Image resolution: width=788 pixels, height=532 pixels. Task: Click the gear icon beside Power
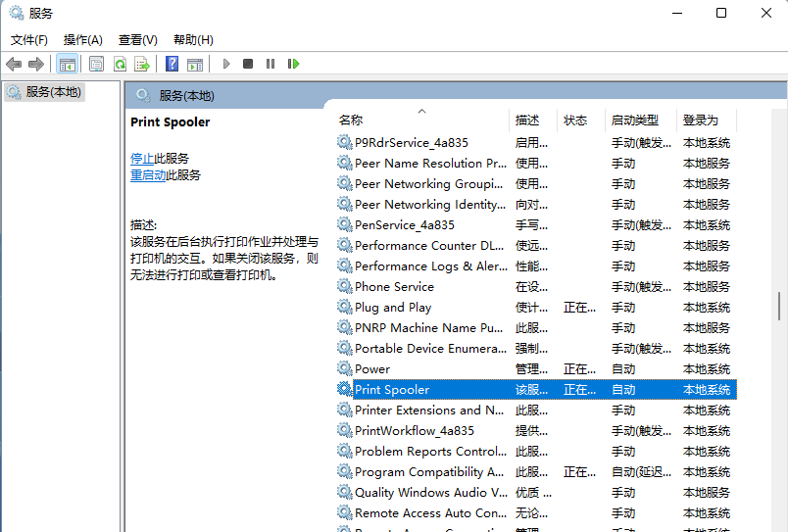click(x=344, y=368)
